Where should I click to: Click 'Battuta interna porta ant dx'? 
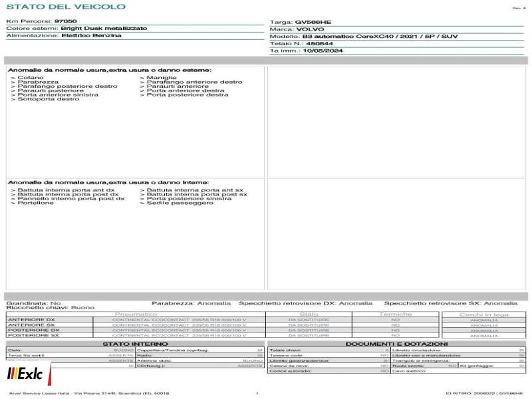click(66, 190)
